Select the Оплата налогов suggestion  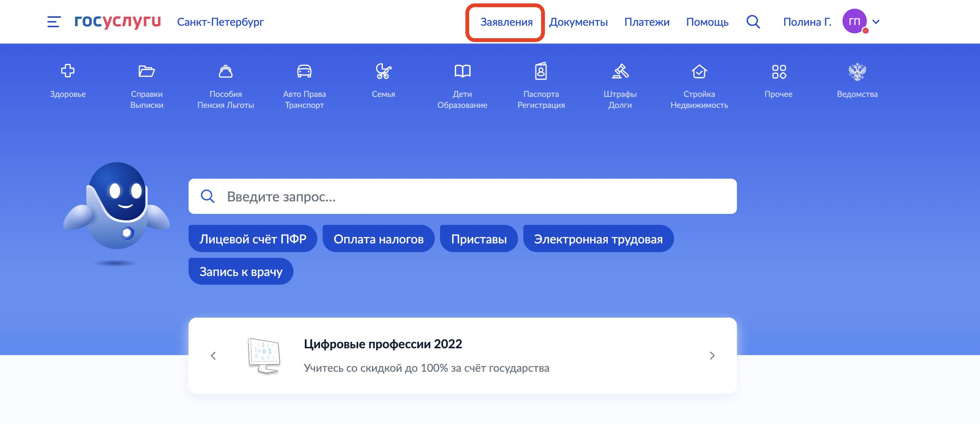(x=378, y=239)
